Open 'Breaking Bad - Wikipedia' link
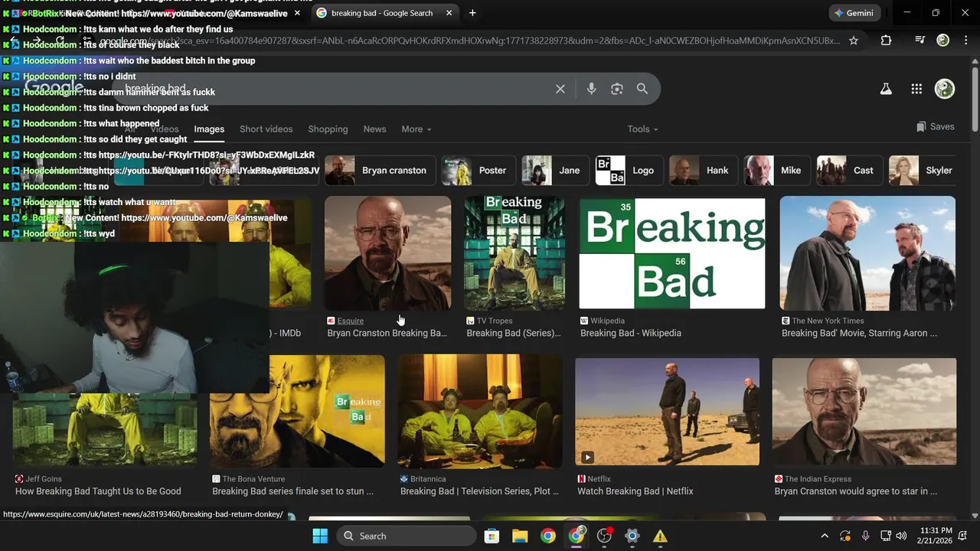The image size is (980, 551). (631, 333)
